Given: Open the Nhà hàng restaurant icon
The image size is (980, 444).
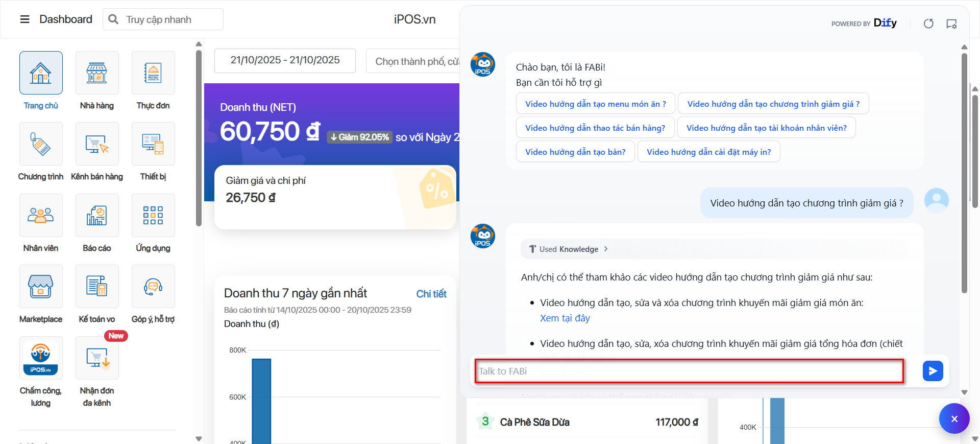Looking at the screenshot, I should pos(97,73).
